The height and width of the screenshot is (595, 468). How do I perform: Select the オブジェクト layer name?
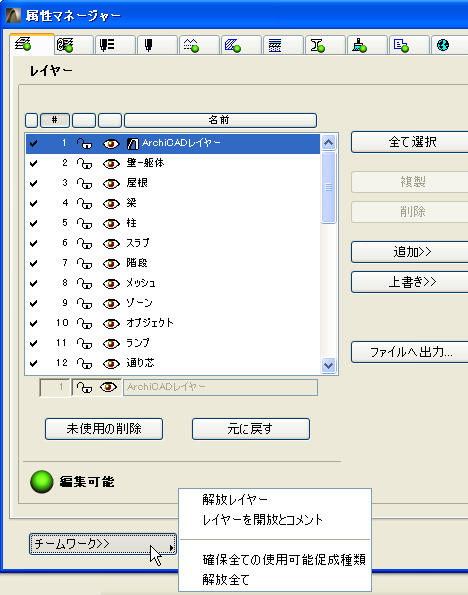coord(150,323)
